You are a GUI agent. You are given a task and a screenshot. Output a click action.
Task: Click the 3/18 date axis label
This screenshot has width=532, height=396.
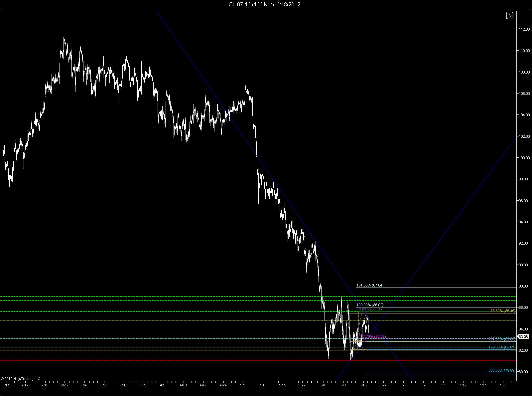123,385
